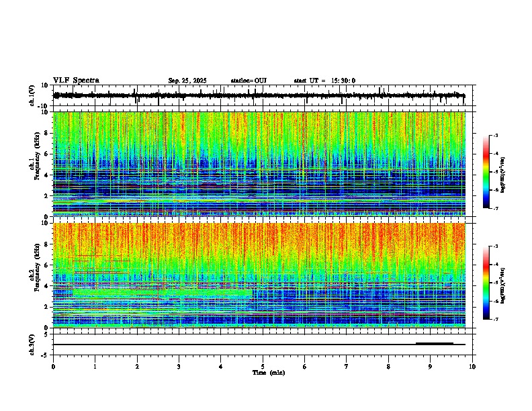Click time axis tick label "4"

(221, 367)
